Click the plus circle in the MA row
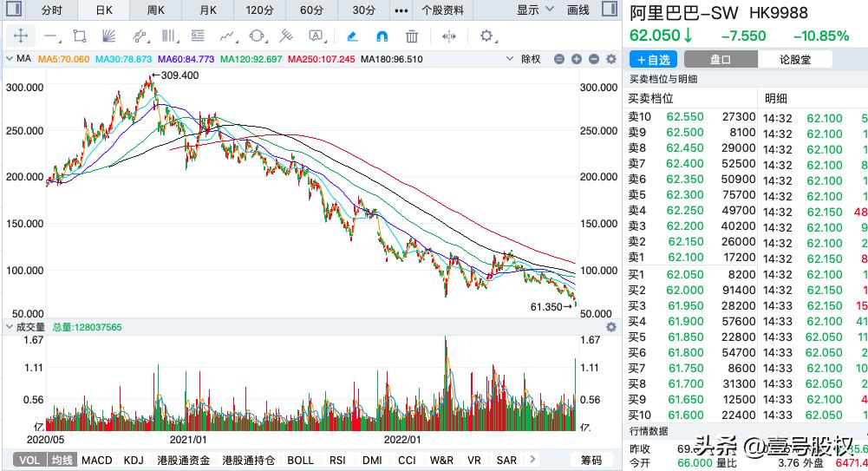This screenshot has width=868, height=471. tap(577, 59)
